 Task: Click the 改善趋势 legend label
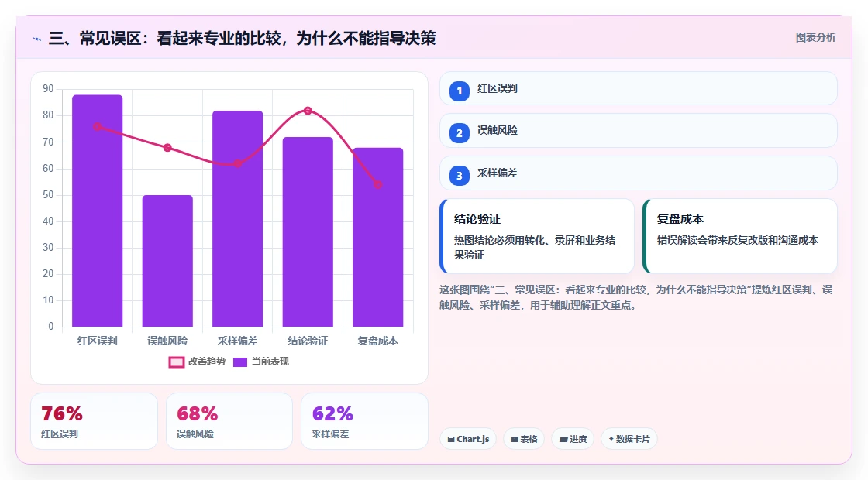coord(206,362)
